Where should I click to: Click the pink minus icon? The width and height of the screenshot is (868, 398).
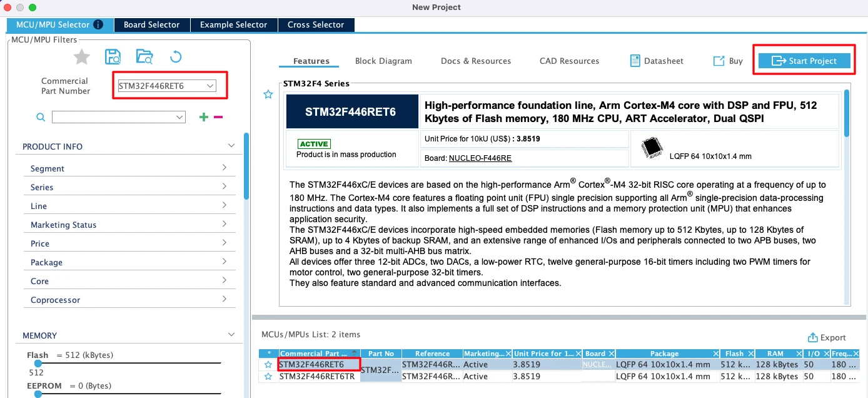[x=218, y=117]
